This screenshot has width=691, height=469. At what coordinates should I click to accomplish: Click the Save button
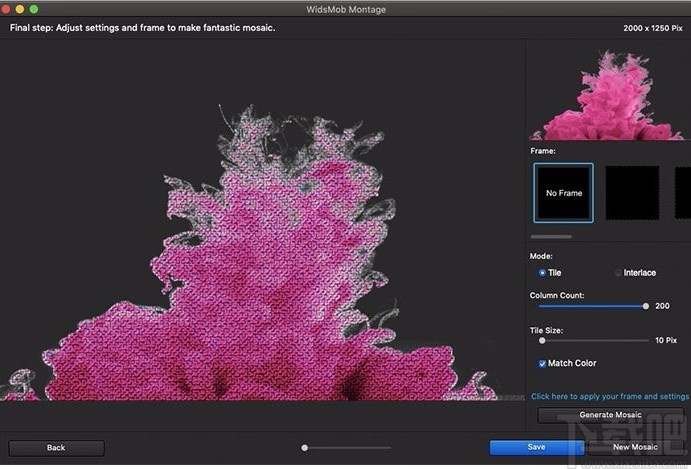(536, 447)
